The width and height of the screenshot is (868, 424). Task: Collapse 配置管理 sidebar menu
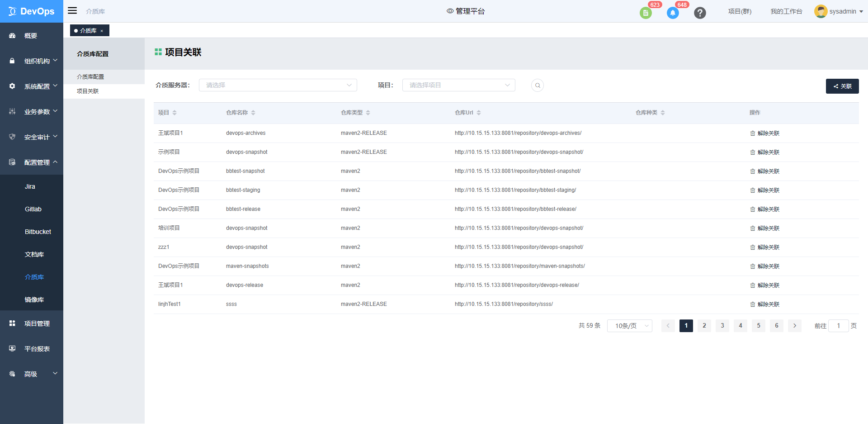tap(32, 162)
